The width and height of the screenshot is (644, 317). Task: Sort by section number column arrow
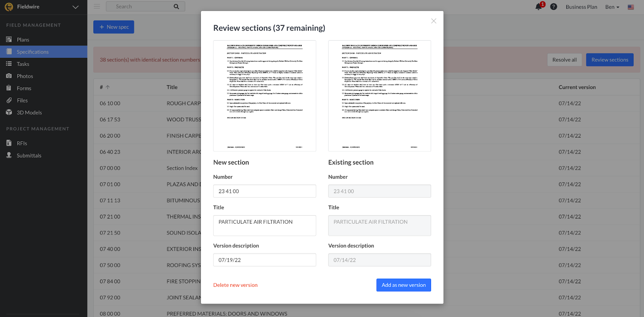pos(108,87)
